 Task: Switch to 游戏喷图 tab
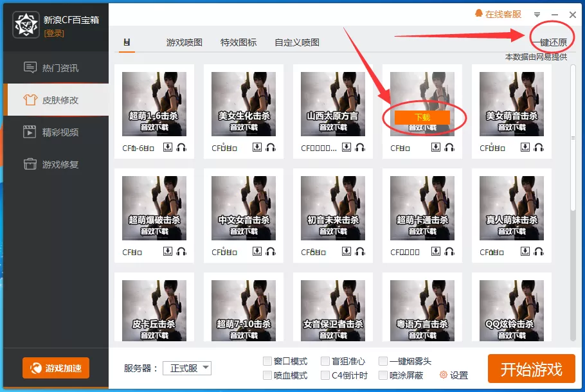tap(184, 42)
